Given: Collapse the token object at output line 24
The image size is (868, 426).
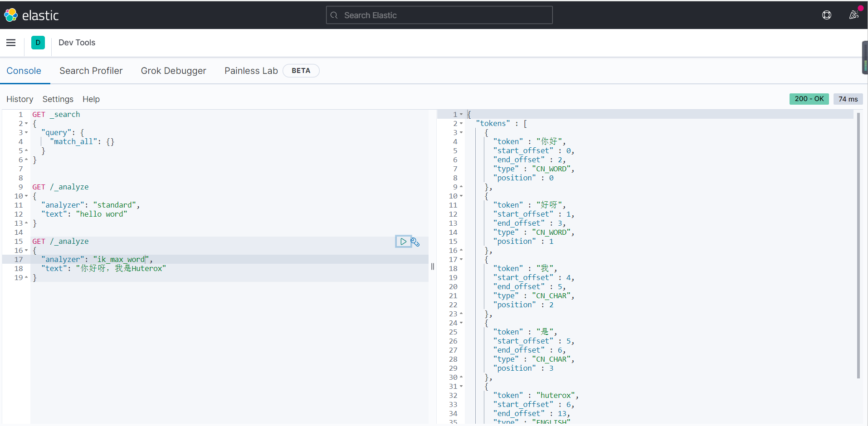Looking at the screenshot, I should click(x=461, y=323).
